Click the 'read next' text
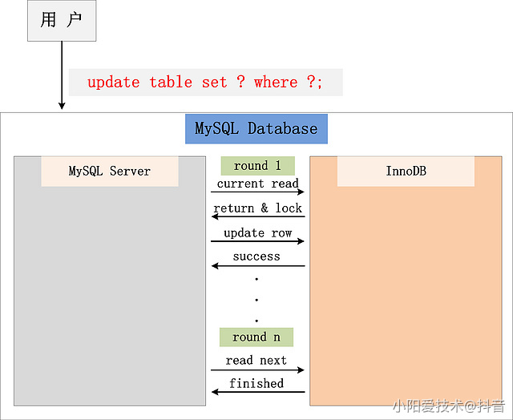The width and height of the screenshot is (513, 420). point(256,360)
